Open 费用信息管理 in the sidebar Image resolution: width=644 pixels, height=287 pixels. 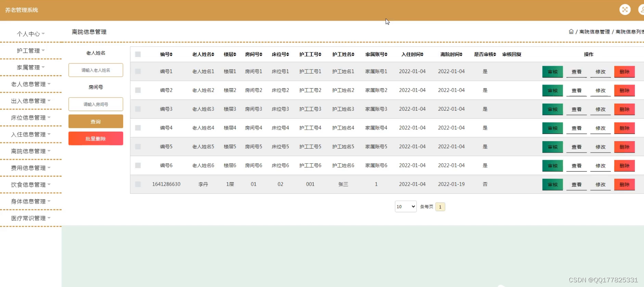click(30, 168)
